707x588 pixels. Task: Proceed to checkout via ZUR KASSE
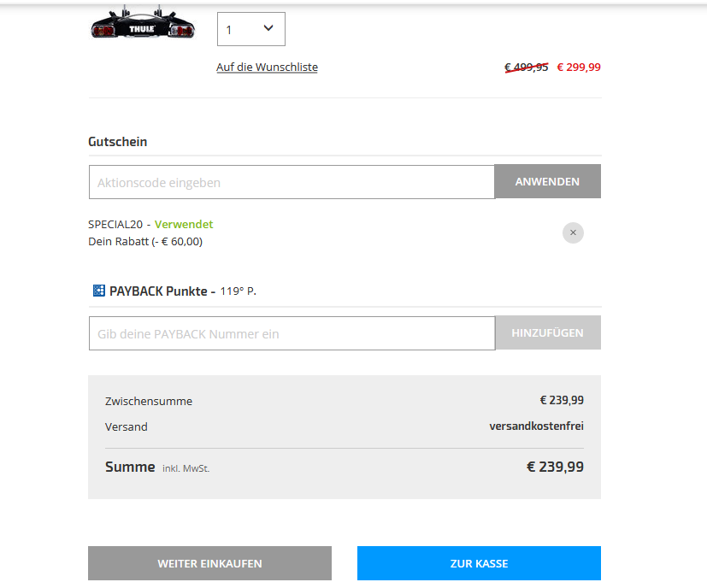[x=479, y=563]
